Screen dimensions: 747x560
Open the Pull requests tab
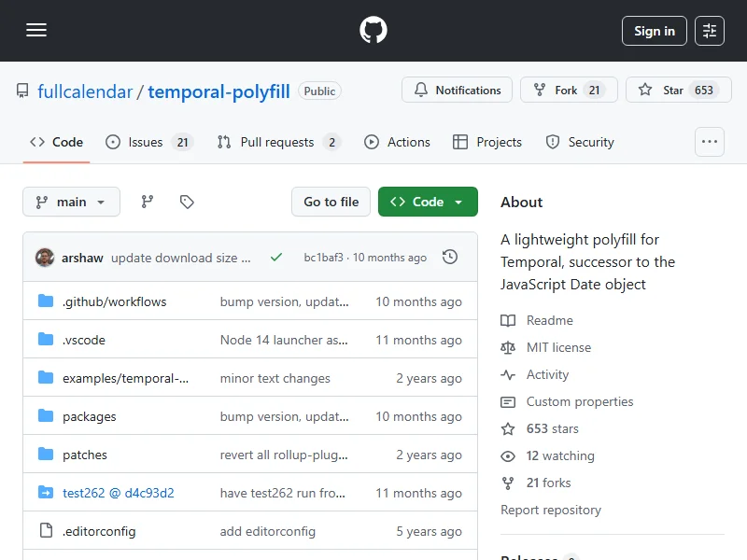277,142
